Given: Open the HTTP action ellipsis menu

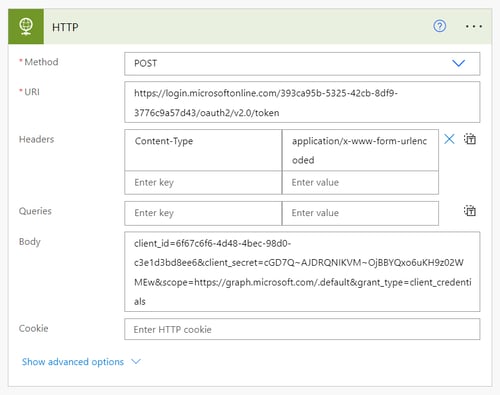Looking at the screenshot, I should click(474, 26).
